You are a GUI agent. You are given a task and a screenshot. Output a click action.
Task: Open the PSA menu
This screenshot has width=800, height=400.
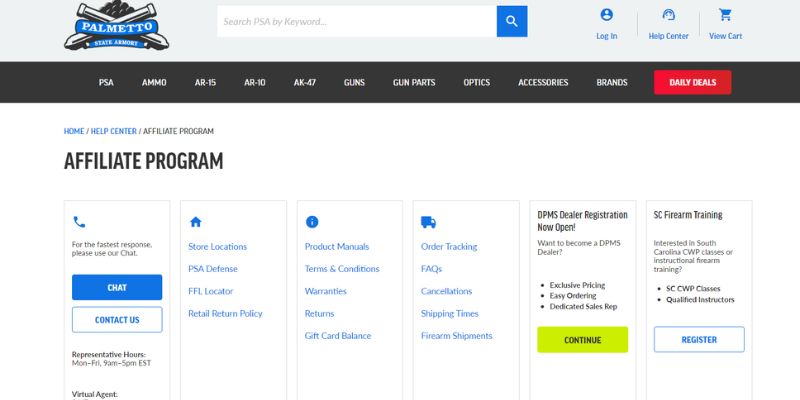pos(106,82)
